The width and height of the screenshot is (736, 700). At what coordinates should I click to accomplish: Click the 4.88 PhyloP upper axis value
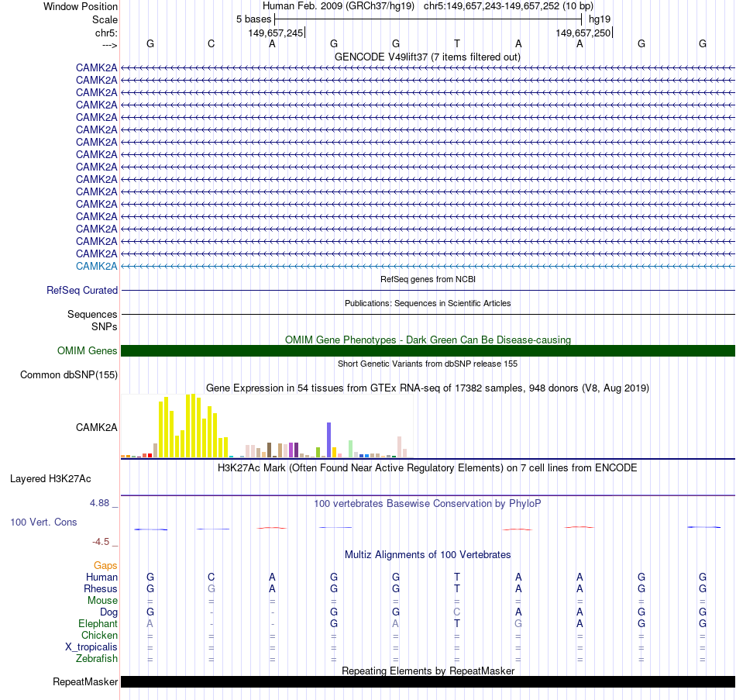point(99,503)
